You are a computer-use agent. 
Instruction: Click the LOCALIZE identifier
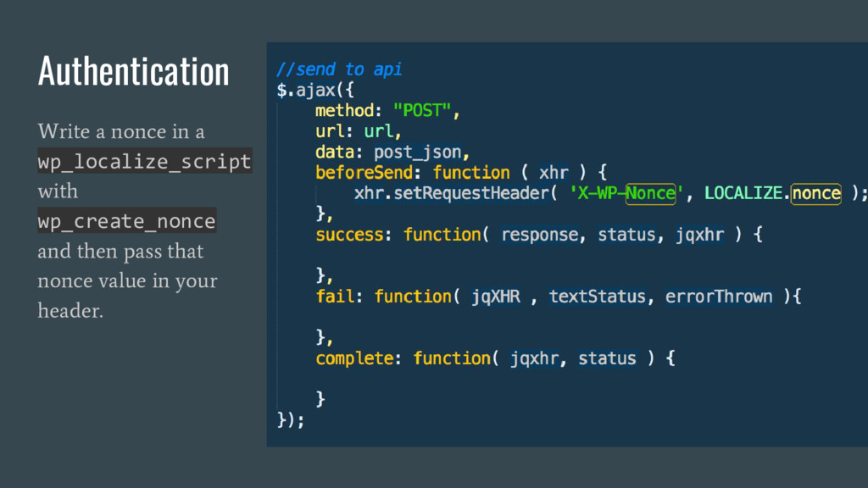coord(743,193)
